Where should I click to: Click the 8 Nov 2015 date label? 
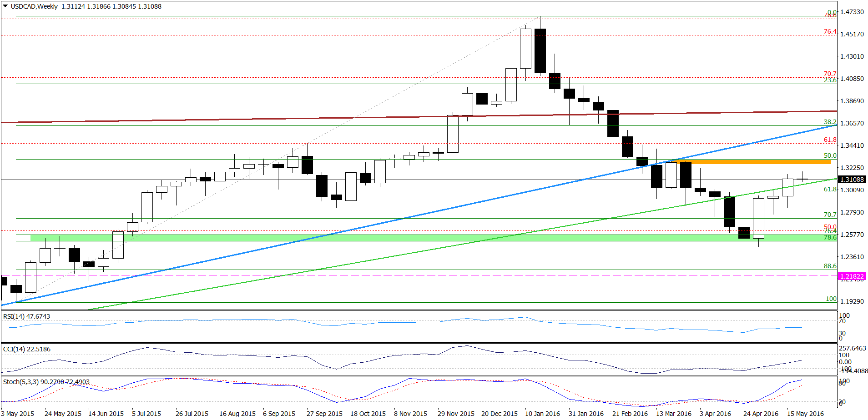(x=410, y=414)
